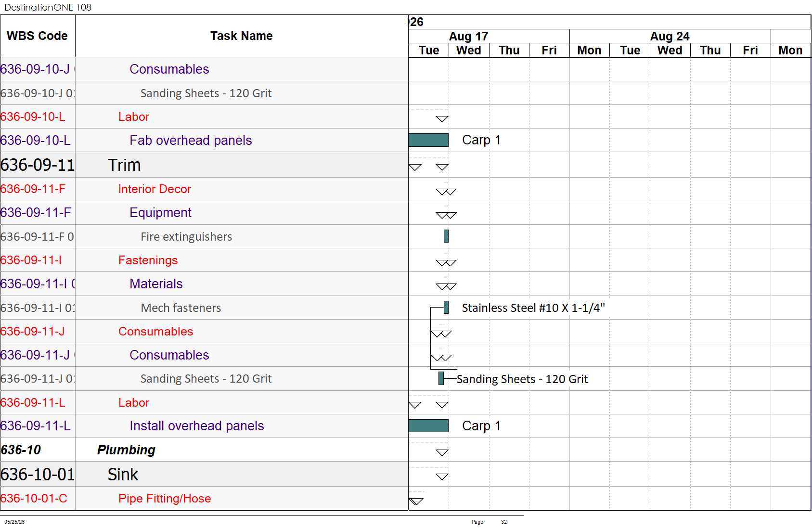Click the Interior Decor summary marker

[446, 192]
